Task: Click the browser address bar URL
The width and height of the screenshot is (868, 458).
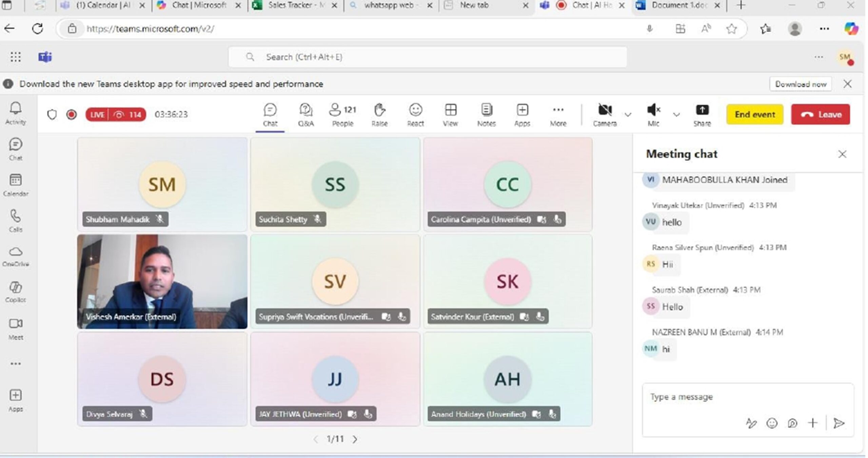Action: (x=150, y=29)
